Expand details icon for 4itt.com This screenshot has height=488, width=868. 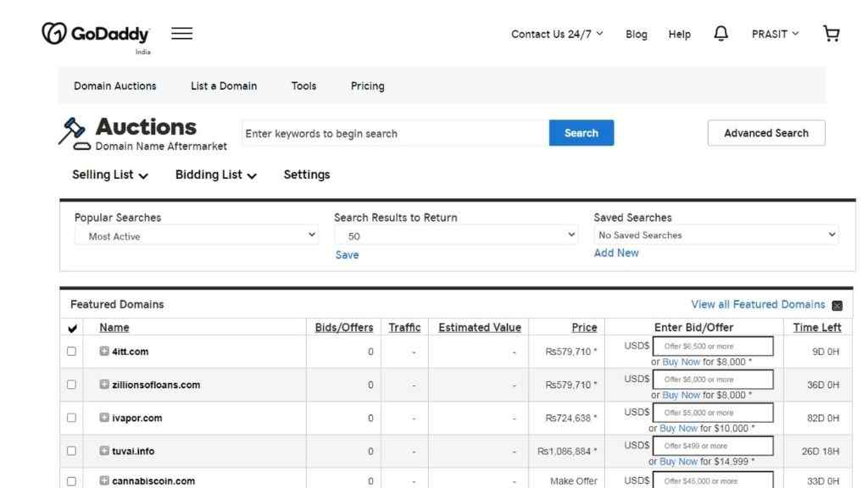(x=104, y=351)
